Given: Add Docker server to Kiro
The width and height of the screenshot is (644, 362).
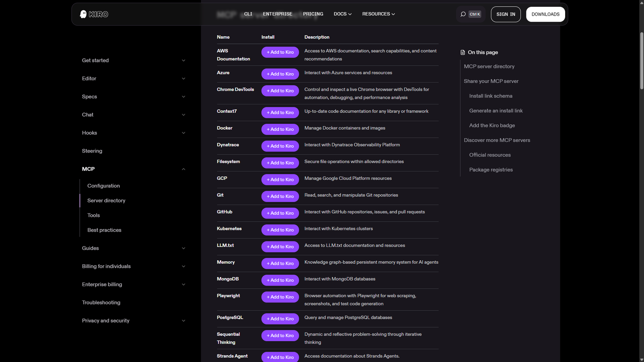Looking at the screenshot, I should [x=280, y=130].
